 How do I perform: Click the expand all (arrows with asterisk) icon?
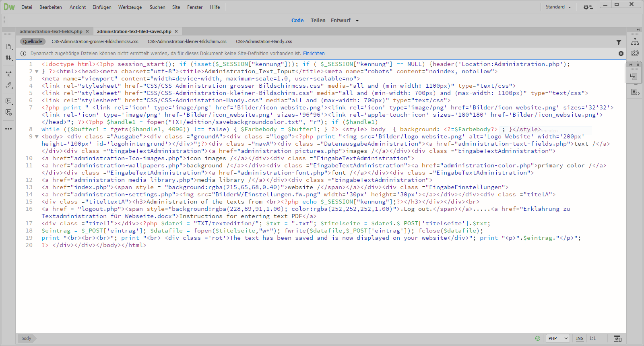click(x=8, y=74)
